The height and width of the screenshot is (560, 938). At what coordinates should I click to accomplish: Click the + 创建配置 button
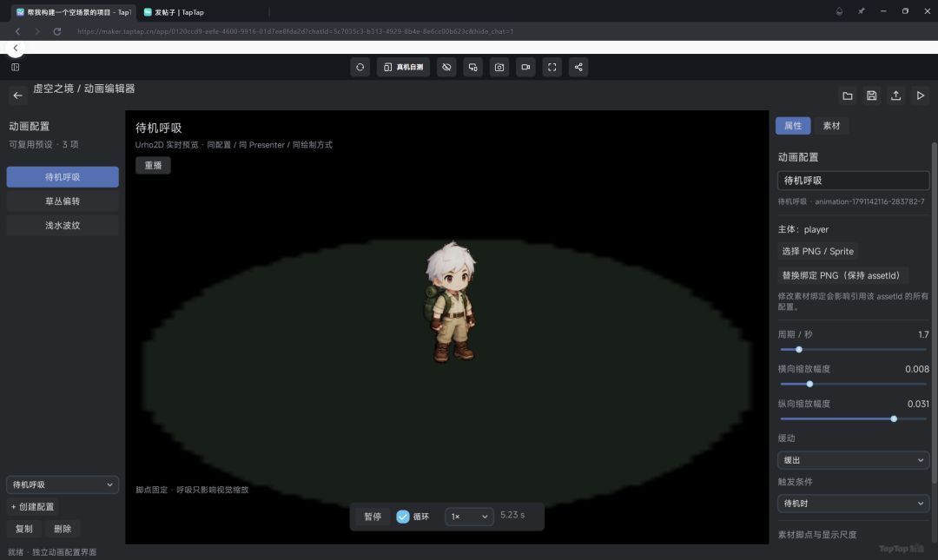(x=32, y=507)
